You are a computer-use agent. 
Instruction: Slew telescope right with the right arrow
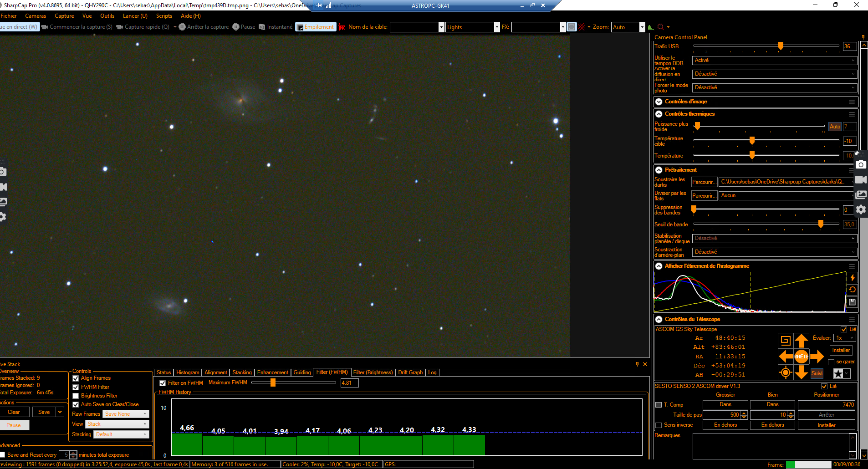(x=817, y=356)
